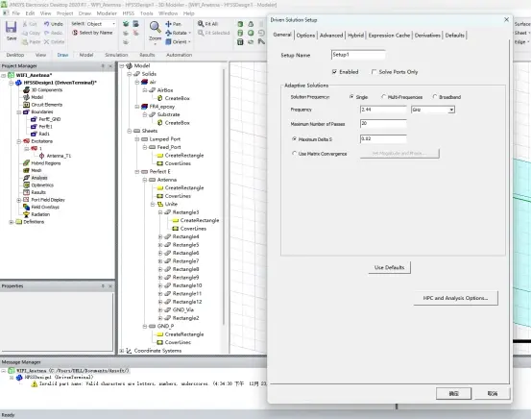Activate the Pan tool

click(x=168, y=24)
